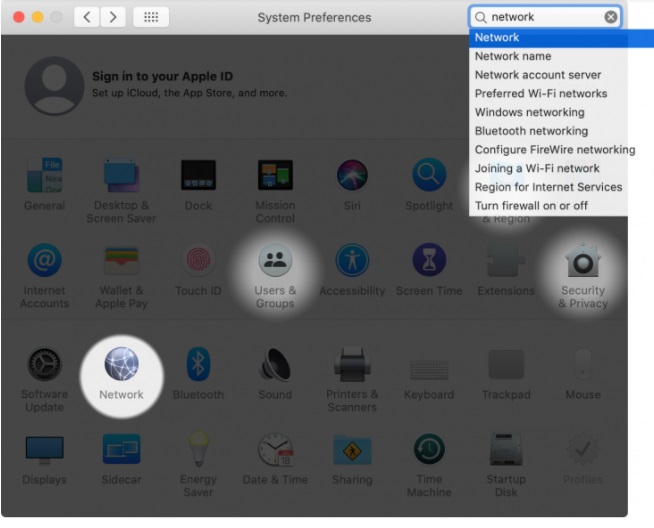Clear the search field text

coord(611,17)
